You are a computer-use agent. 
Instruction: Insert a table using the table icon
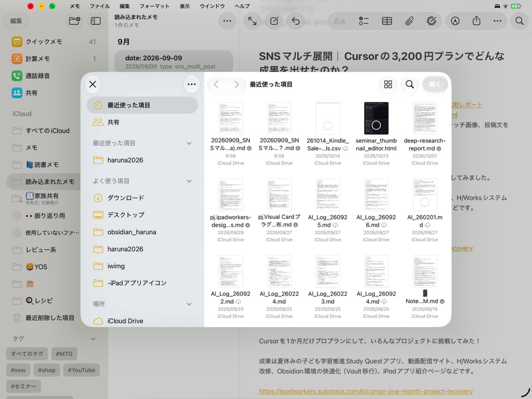click(387, 21)
